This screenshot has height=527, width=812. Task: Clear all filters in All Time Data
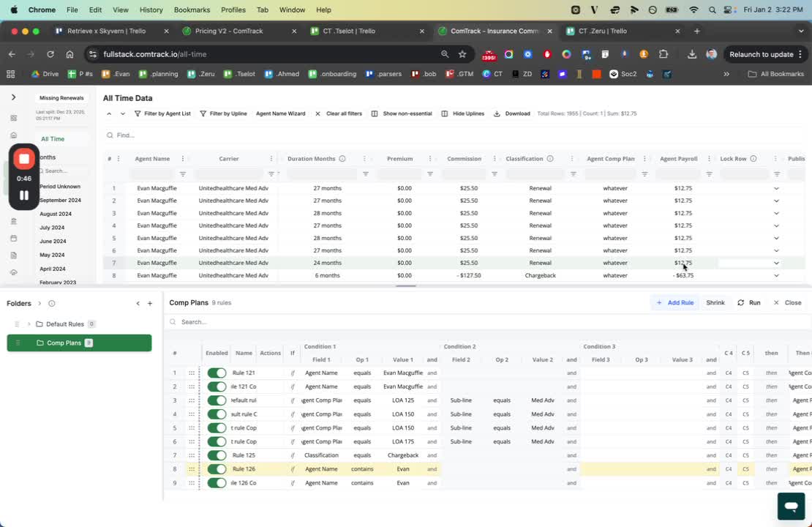click(339, 113)
